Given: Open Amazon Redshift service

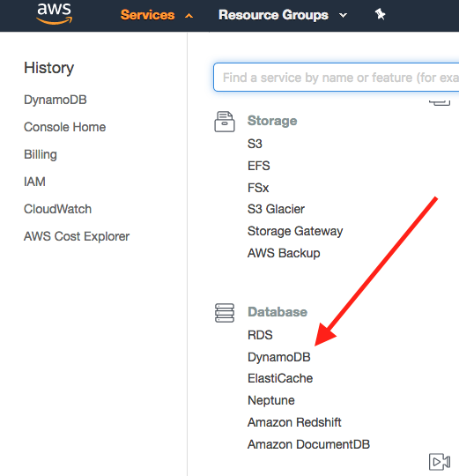Looking at the screenshot, I should click(x=294, y=422).
